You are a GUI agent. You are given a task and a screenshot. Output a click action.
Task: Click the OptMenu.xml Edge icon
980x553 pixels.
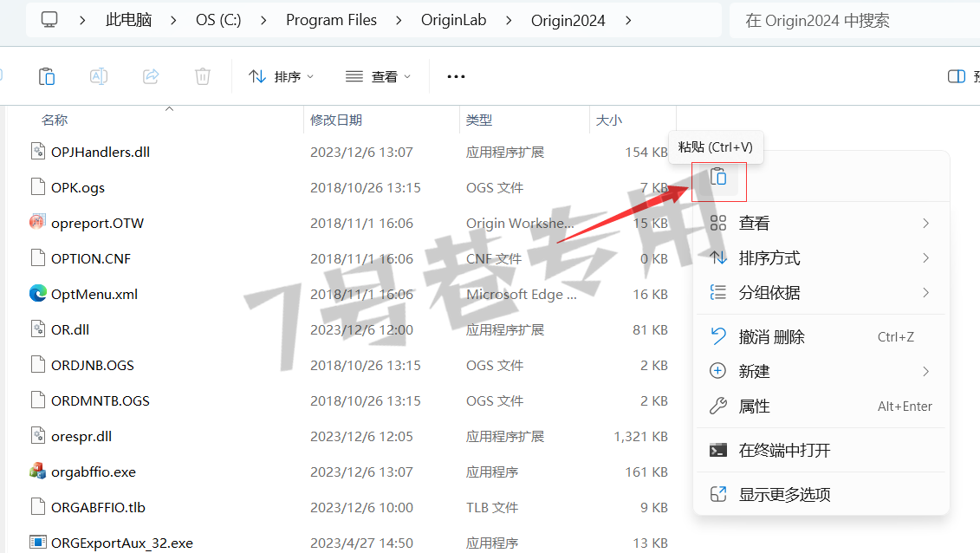point(38,293)
